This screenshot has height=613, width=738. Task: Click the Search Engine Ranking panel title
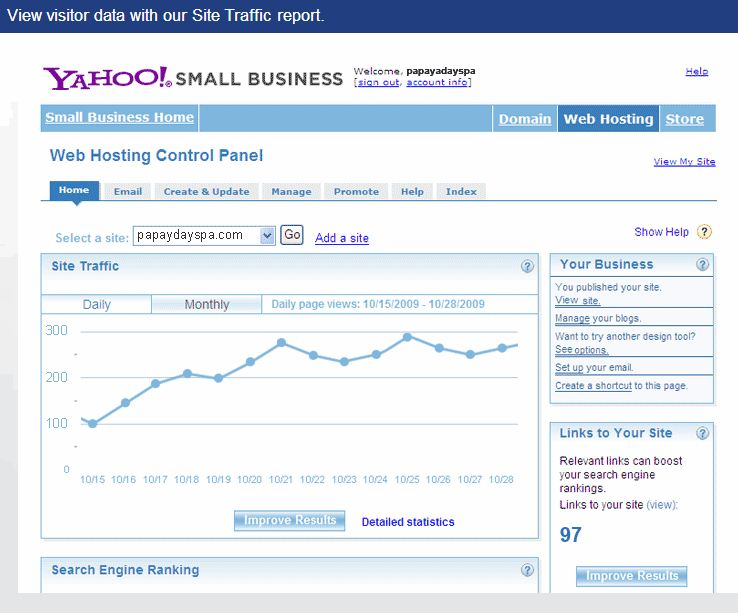(125, 570)
